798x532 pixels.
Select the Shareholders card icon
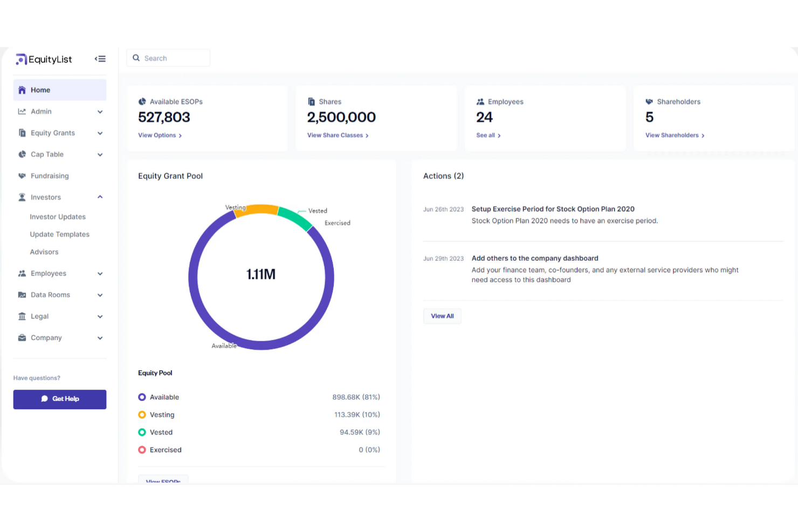649,101
